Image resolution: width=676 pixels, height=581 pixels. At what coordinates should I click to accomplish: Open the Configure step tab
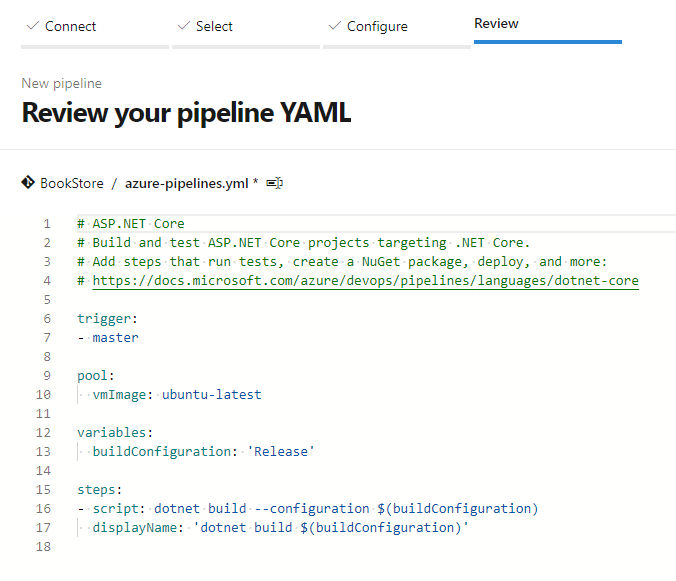[377, 26]
